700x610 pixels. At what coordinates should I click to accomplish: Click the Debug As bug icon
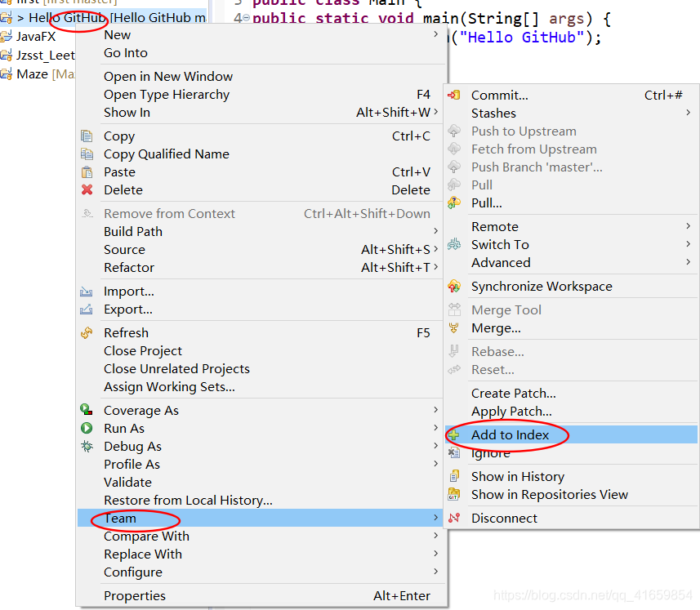87,446
